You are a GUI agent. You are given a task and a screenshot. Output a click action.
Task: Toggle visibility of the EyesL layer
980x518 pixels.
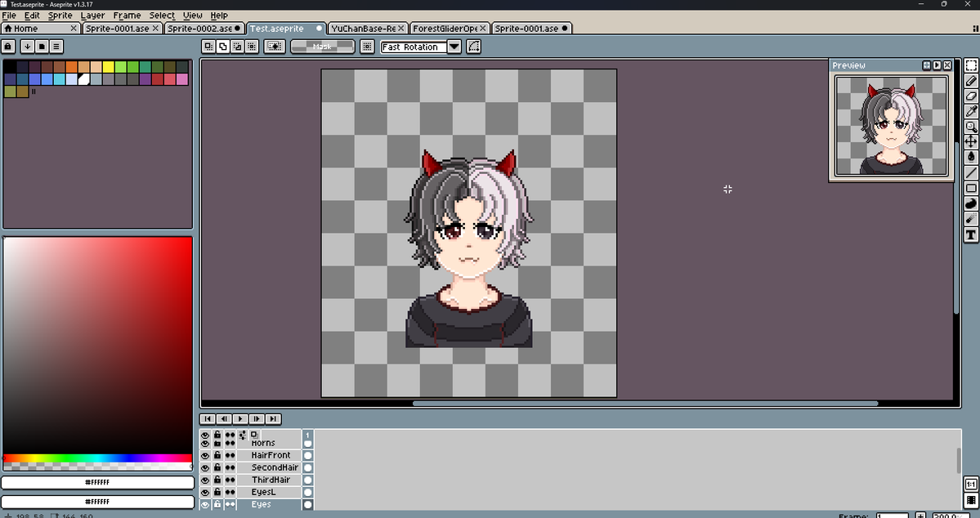pyautogui.click(x=205, y=491)
